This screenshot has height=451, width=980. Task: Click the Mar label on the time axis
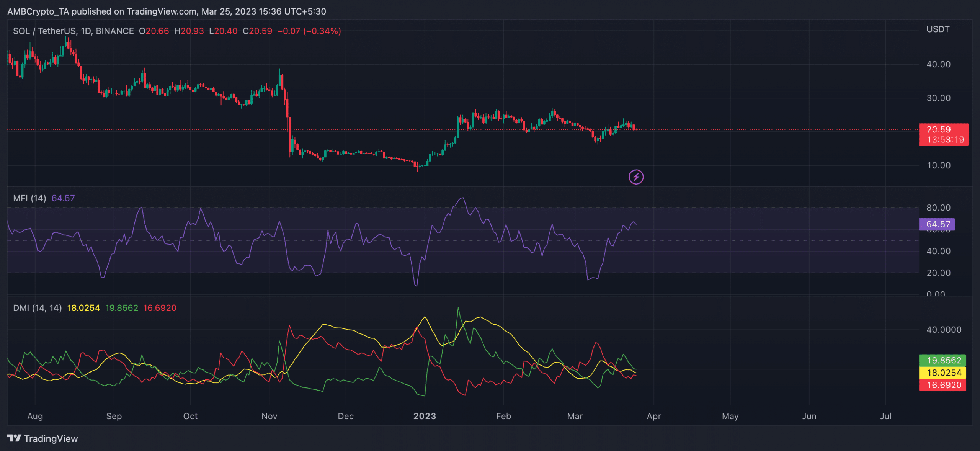tap(575, 416)
